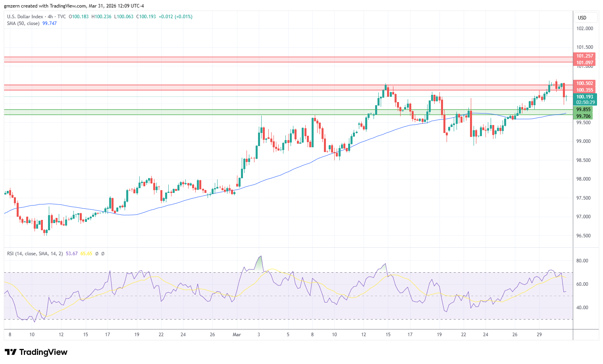Screen dimensions: 603x364
Task: Click the RSI moving average value 65.65
Action: point(87,254)
